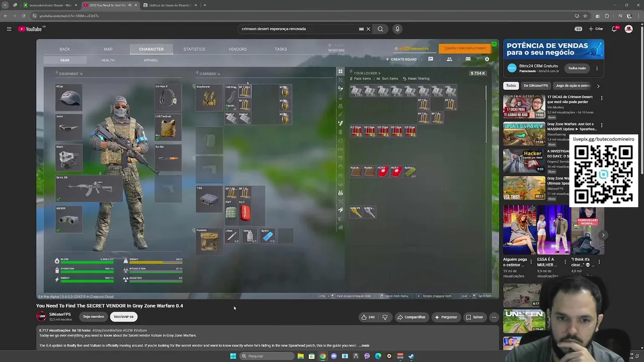Go to the YouTube home logo
The image size is (644, 362).
point(30,29)
